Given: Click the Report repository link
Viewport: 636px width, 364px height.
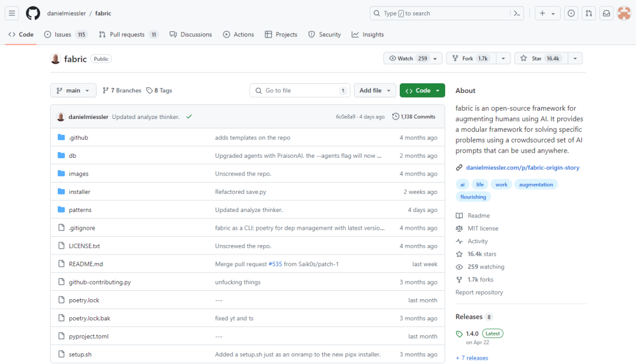Looking at the screenshot, I should tap(479, 292).
